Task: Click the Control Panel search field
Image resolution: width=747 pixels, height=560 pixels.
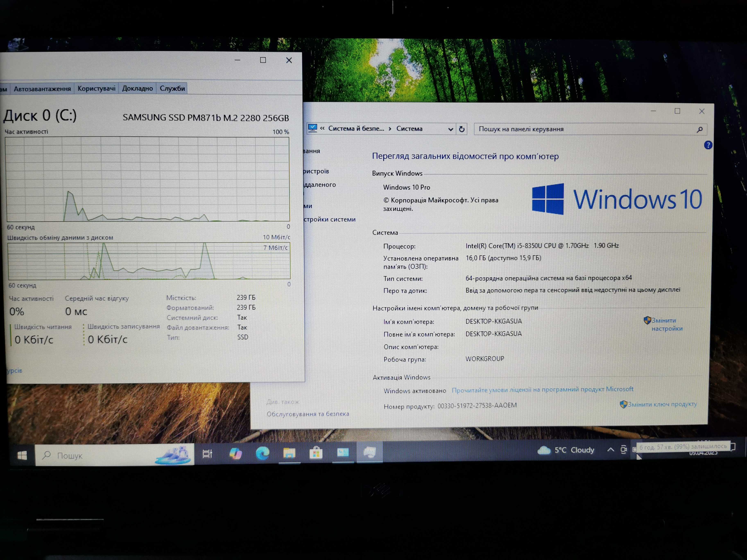Action: tap(590, 129)
